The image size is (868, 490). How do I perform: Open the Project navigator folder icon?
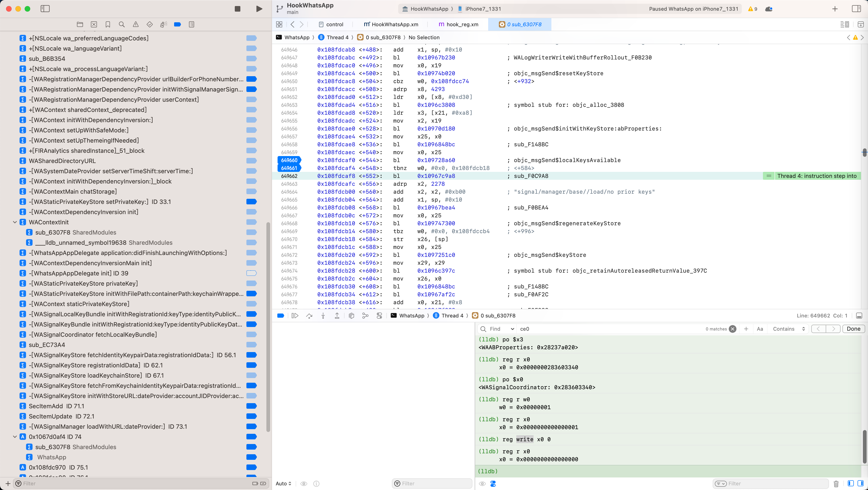[80, 24]
